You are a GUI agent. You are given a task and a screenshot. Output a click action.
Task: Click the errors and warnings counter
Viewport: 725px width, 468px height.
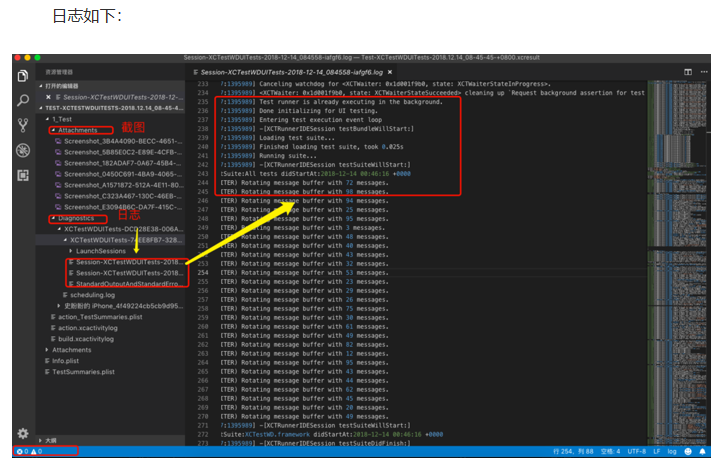pyautogui.click(x=30, y=451)
